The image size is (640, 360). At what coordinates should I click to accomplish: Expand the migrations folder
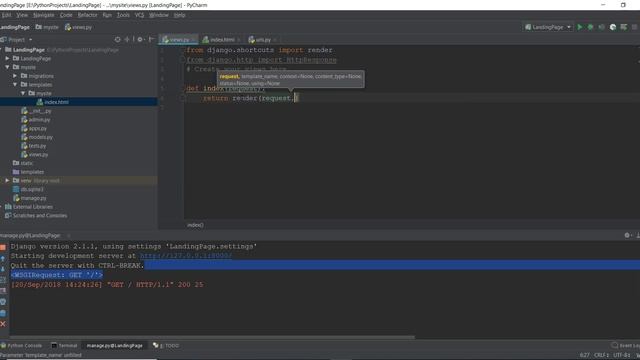tap(15, 76)
